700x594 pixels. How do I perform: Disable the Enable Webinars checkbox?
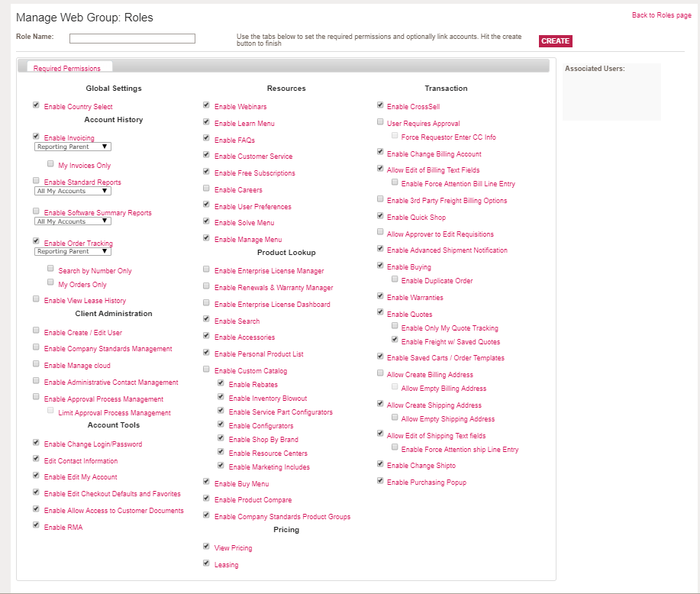pyautogui.click(x=207, y=105)
